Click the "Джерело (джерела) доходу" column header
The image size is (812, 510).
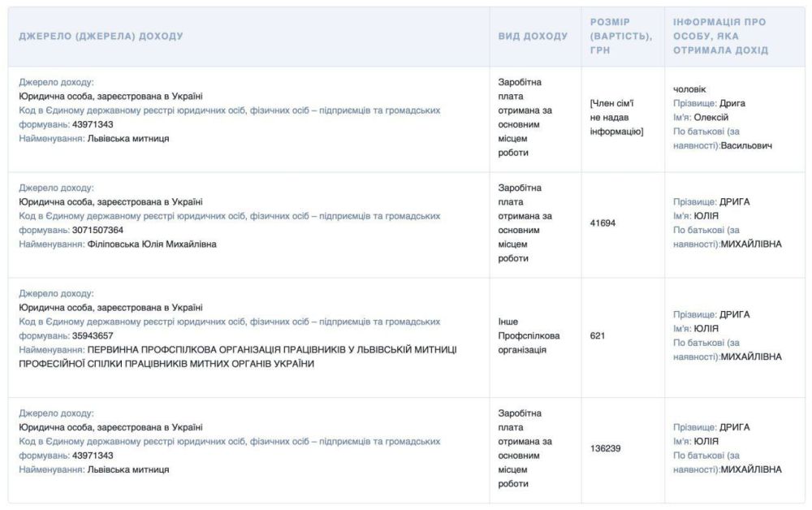click(101, 37)
